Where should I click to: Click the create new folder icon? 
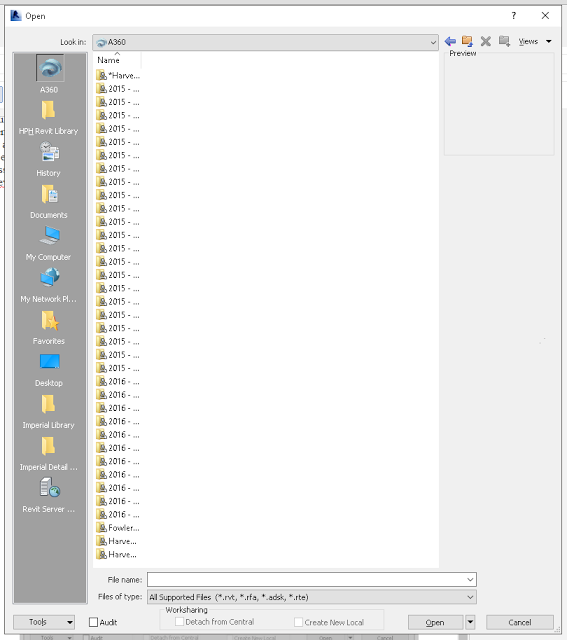point(505,41)
